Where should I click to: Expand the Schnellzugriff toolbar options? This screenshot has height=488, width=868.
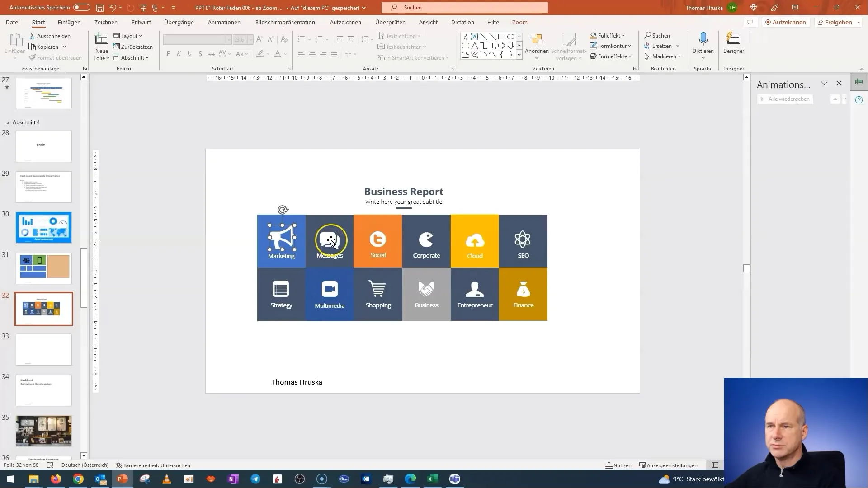click(174, 7)
